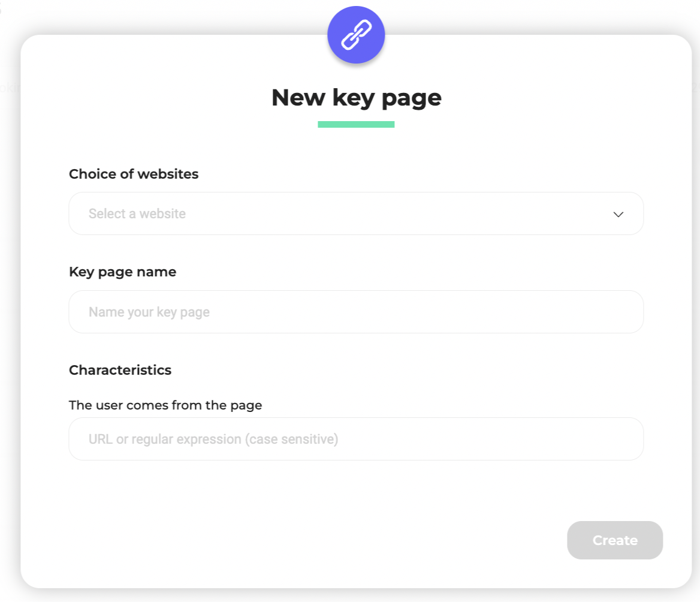Click the word 'New' in the dialog title

(x=298, y=98)
